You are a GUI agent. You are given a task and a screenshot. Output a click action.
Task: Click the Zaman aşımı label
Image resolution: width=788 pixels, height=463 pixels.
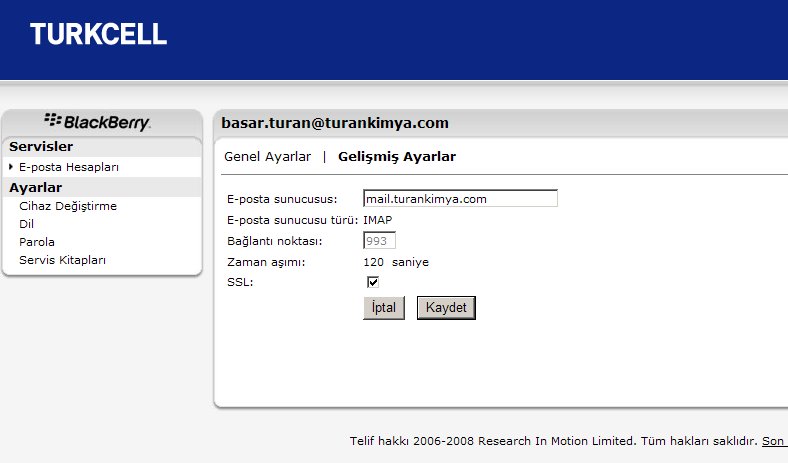click(x=266, y=262)
